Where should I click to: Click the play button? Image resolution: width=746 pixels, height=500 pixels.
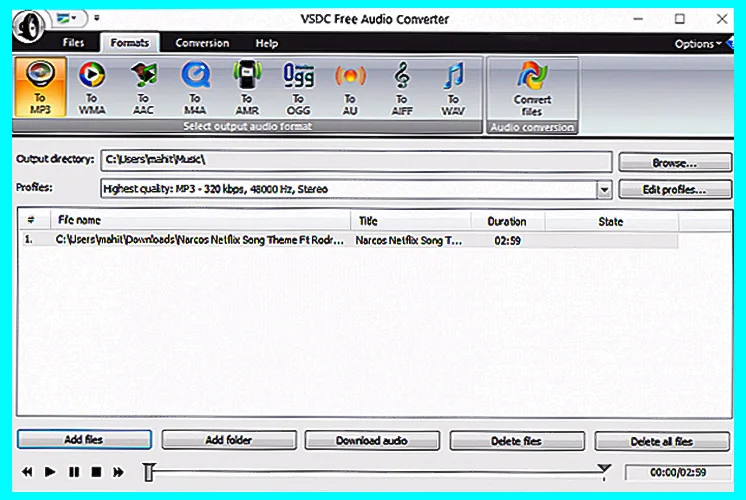50,471
